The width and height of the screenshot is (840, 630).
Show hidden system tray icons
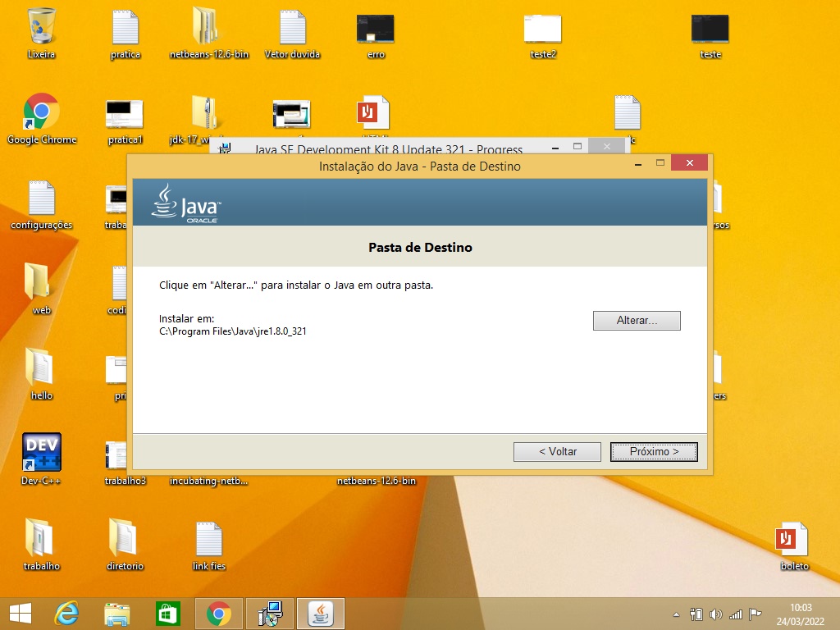[676, 614]
